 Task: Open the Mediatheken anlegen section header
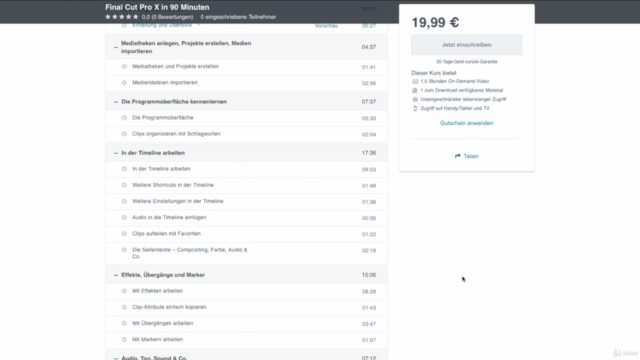click(x=246, y=47)
